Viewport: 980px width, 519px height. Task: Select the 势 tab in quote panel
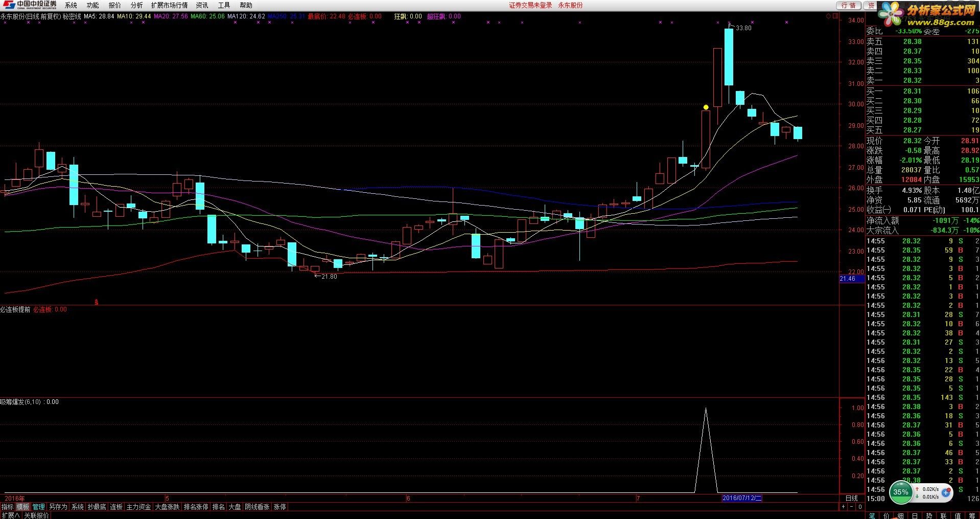929,515
